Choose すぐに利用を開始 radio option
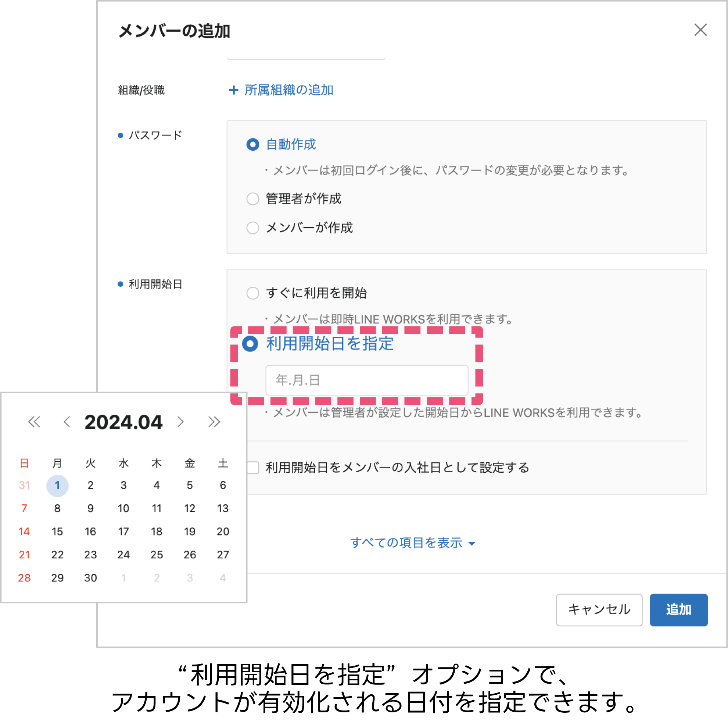Viewport: 728px width, 723px height. click(x=253, y=293)
